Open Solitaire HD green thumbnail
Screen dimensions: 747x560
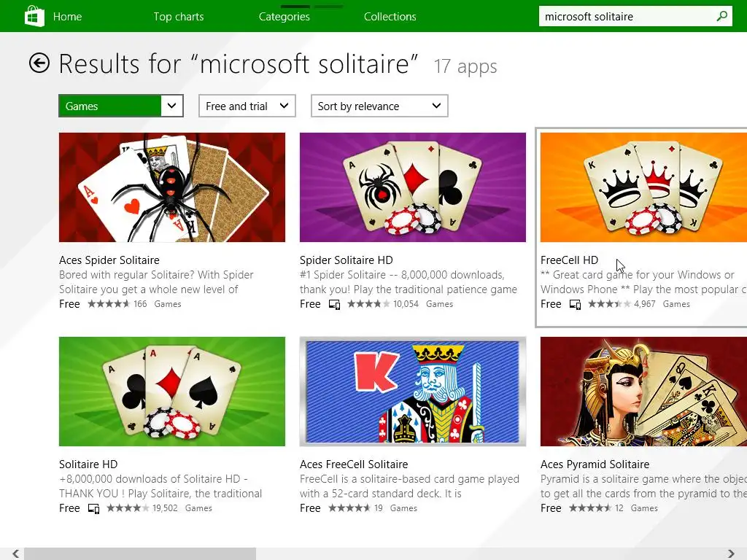172,392
